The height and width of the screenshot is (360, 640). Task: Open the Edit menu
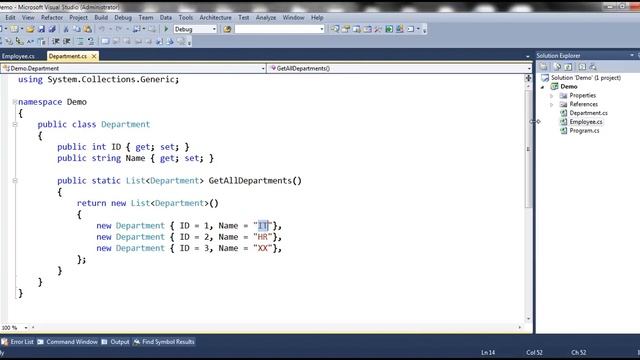(x=10, y=18)
